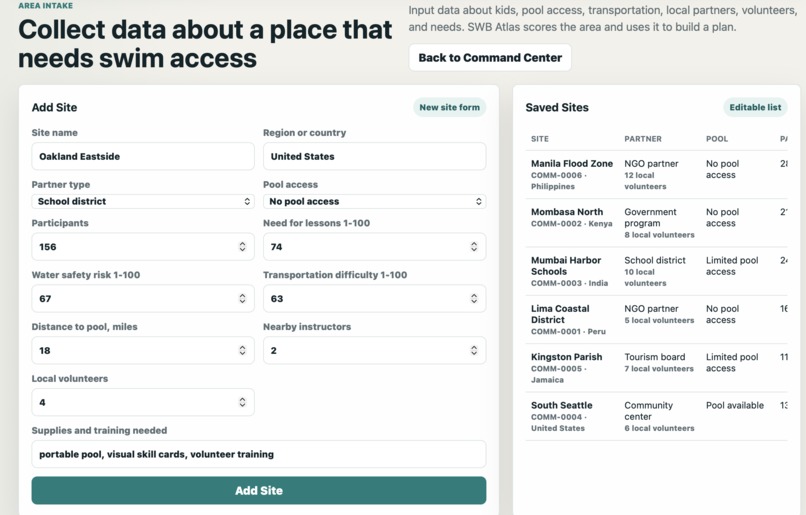
Task: Click 'Tourism board' partner cell
Action: click(x=655, y=357)
